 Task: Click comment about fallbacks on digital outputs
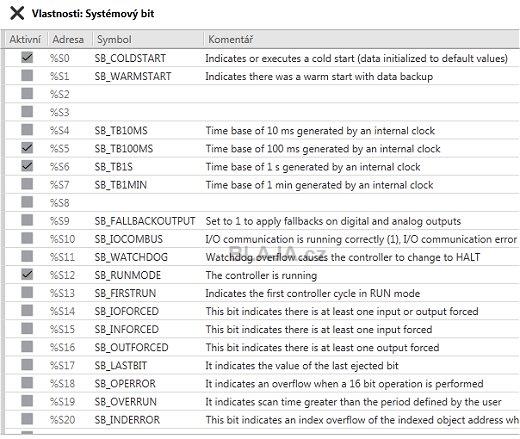coord(333,221)
